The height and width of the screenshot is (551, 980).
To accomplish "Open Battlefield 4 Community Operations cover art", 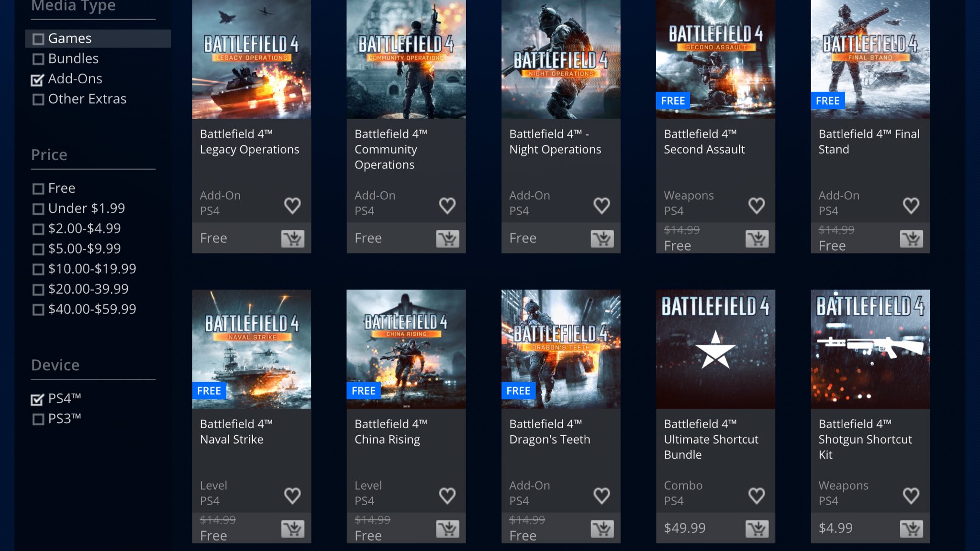I will 406,59.
